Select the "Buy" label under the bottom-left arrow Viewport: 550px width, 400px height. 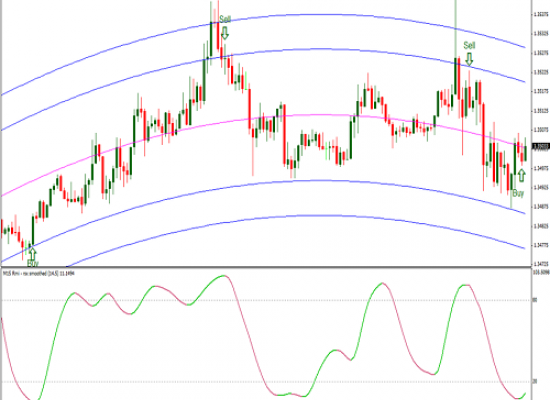tap(32, 263)
